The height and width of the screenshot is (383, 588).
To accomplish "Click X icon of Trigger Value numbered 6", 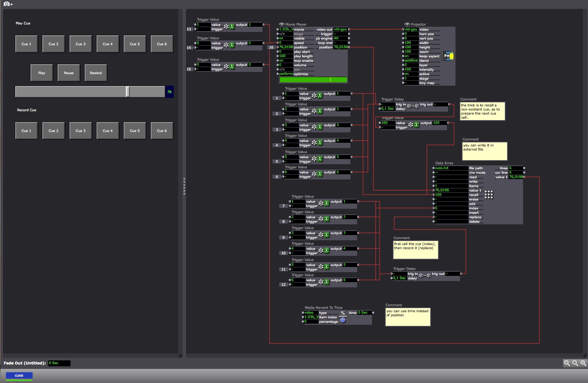I will [320, 174].
